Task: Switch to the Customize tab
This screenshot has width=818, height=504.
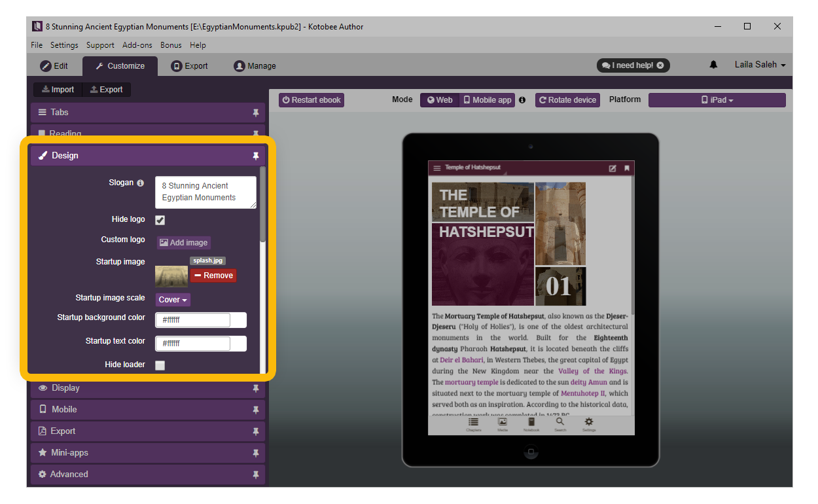Action: (x=120, y=66)
